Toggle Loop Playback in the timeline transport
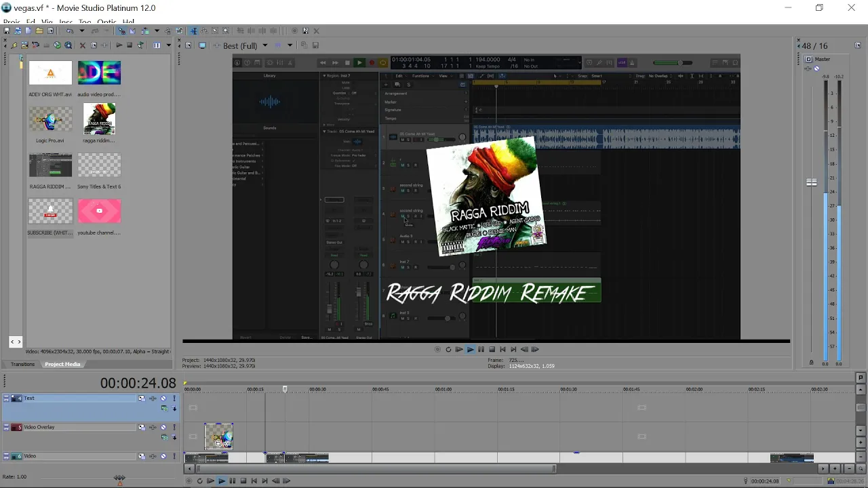Image resolution: width=868 pixels, height=488 pixels. coord(199,481)
